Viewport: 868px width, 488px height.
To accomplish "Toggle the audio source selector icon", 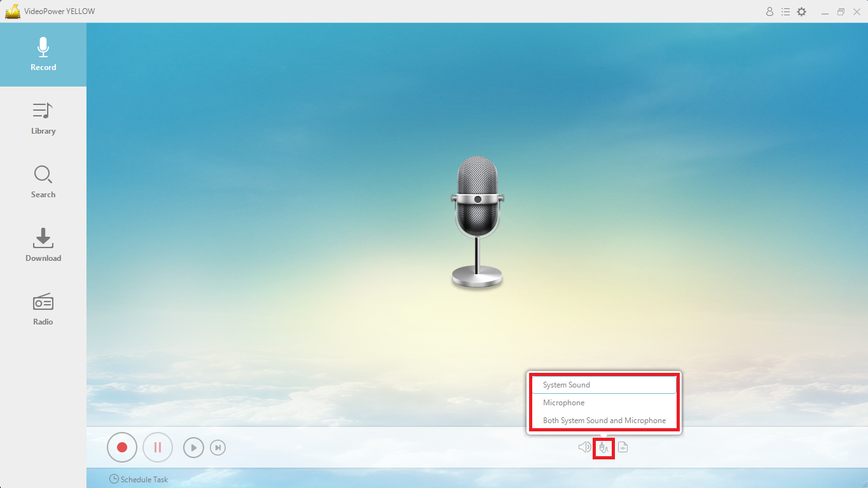I will [x=603, y=448].
